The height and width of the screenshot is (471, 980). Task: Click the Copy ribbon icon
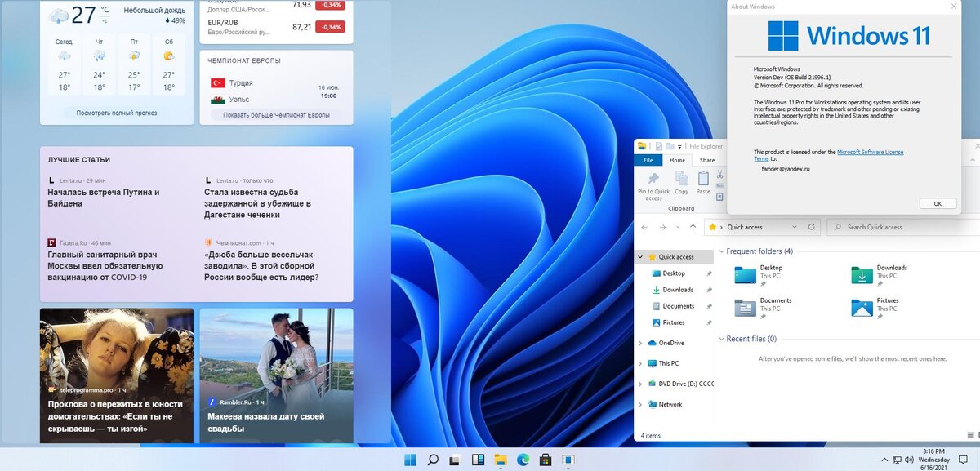coord(681,183)
